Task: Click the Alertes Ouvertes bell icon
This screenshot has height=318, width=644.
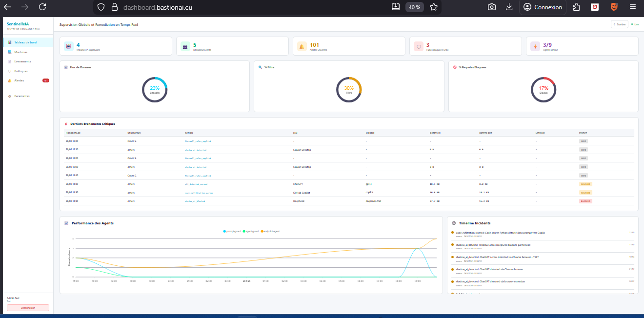Action: coord(302,46)
